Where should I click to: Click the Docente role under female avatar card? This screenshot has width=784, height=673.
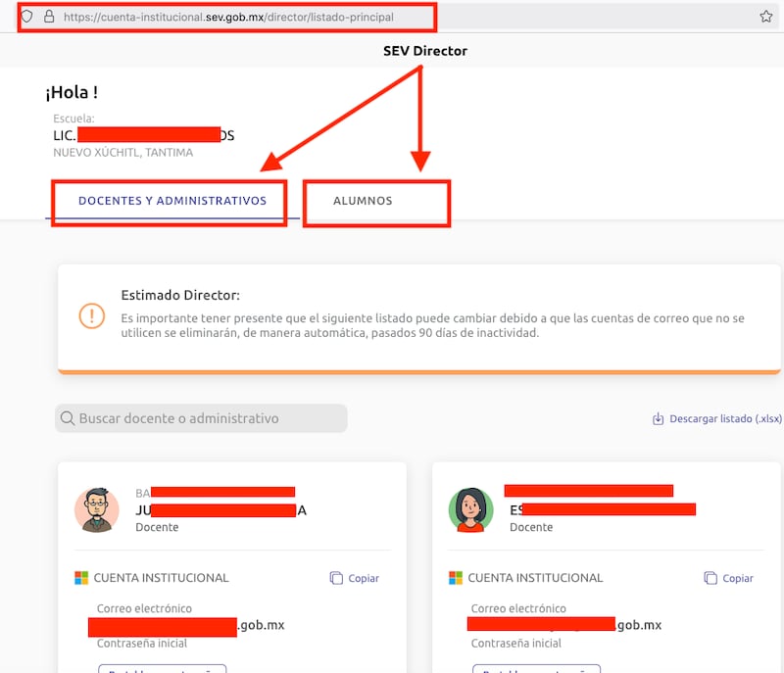click(531, 527)
